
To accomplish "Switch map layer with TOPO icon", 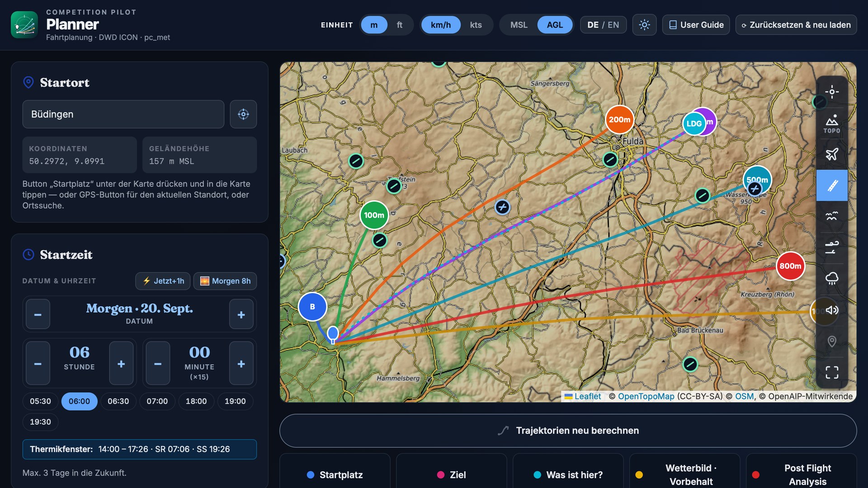I will (832, 123).
